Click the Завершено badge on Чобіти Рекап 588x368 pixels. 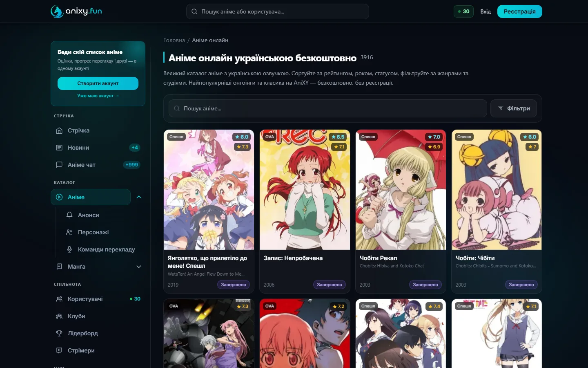pyautogui.click(x=425, y=285)
